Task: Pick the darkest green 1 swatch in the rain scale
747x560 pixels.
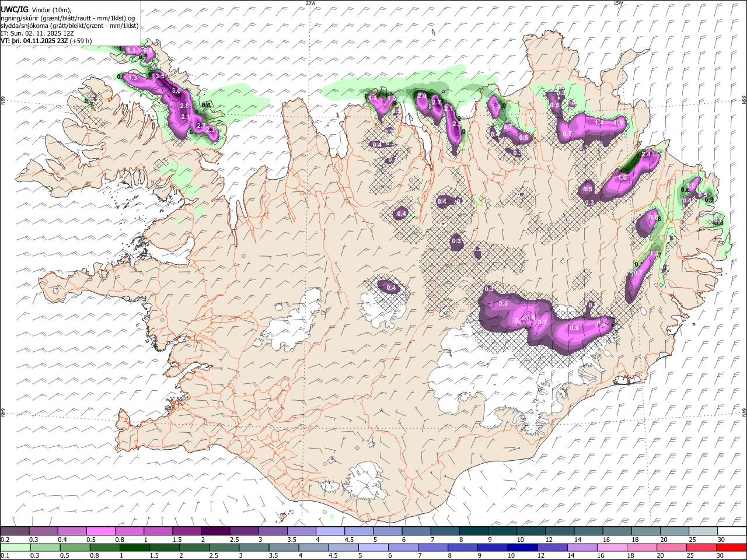Action: click(x=134, y=547)
